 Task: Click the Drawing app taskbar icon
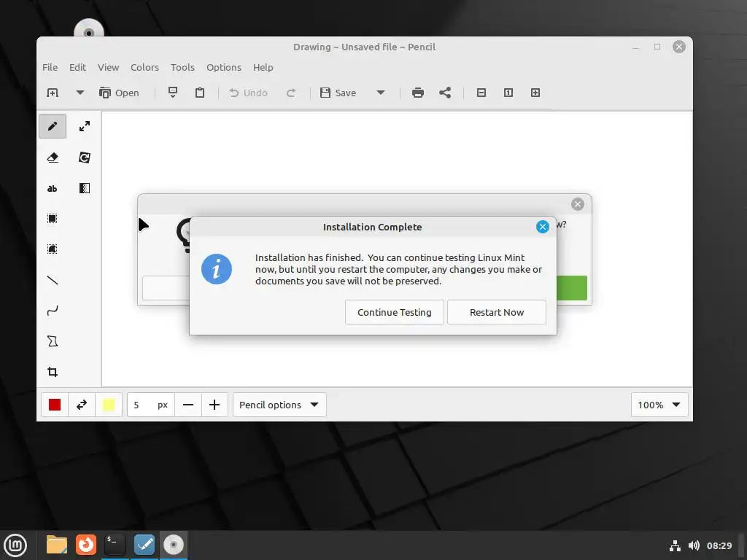(x=144, y=545)
